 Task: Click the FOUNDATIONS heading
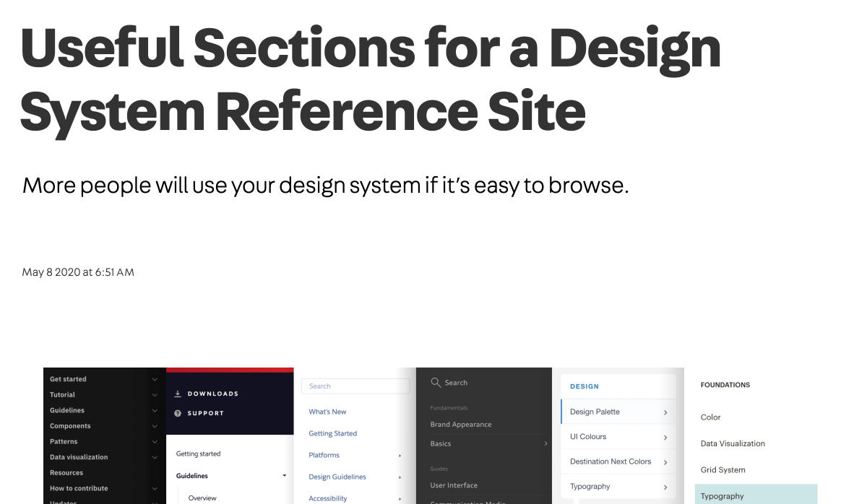(x=725, y=385)
